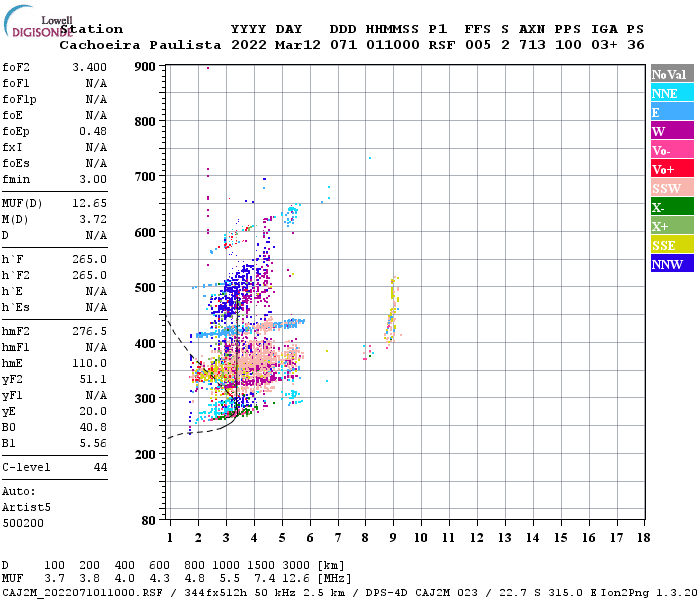Click the oblique echo trace near 9 MHz
The width and height of the screenshot is (700, 600).
(392, 311)
